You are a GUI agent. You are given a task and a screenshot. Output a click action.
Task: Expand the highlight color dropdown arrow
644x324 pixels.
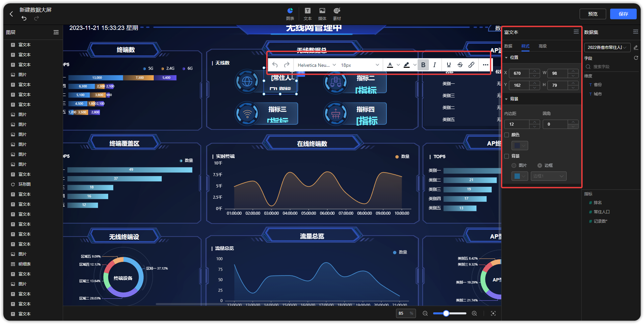tap(415, 65)
